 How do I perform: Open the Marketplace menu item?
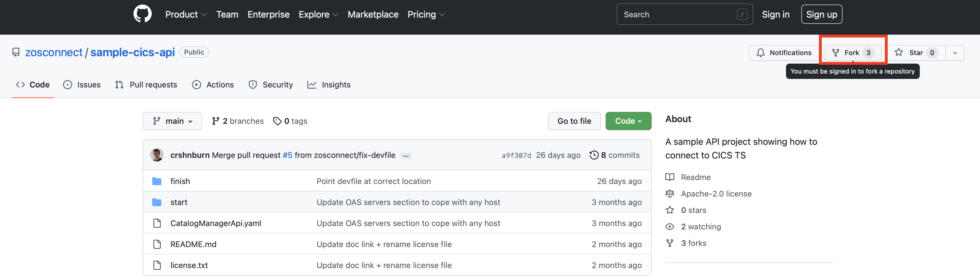click(373, 14)
